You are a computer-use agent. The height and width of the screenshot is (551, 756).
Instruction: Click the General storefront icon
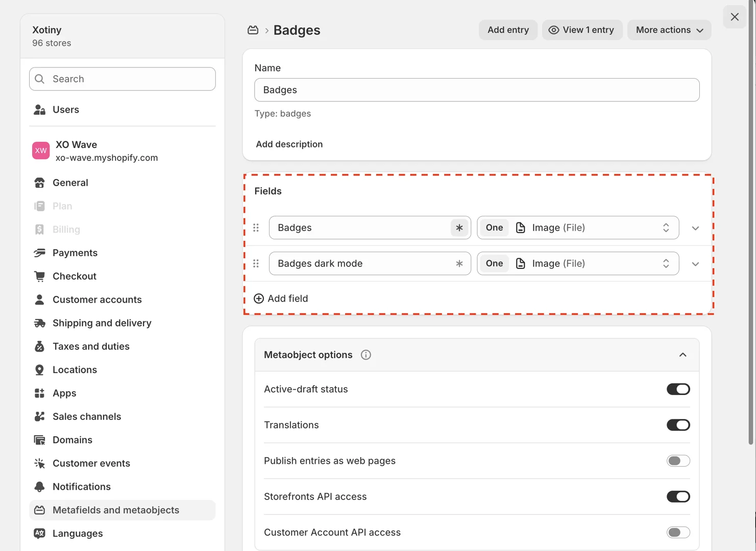(40, 183)
